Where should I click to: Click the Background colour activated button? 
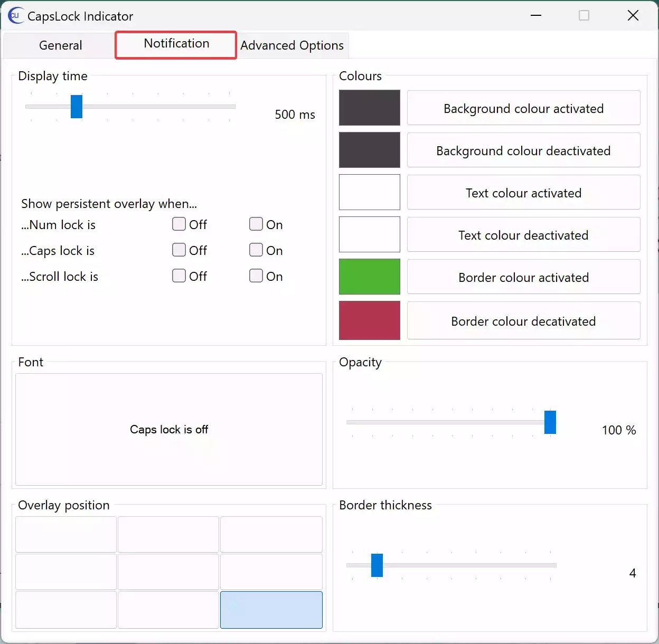tap(523, 108)
